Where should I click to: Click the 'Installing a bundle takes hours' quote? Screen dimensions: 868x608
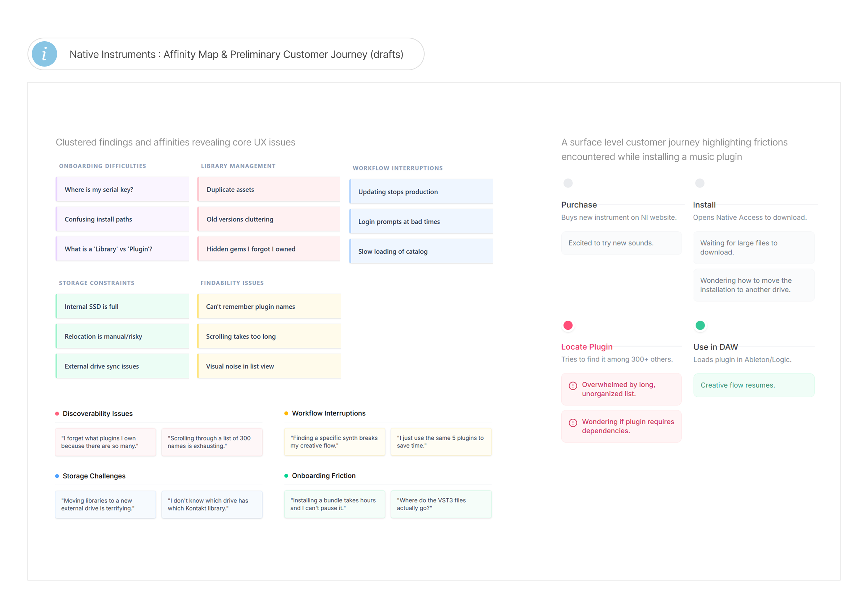pos(335,504)
